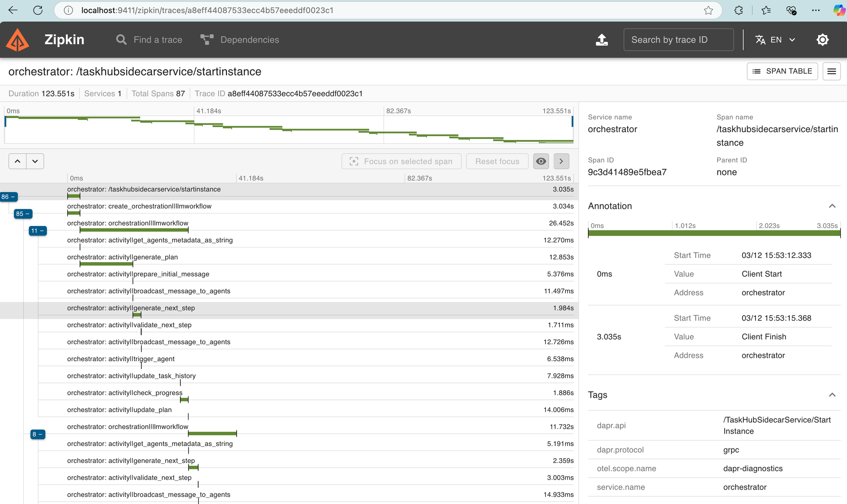Click the browser refresh icon
Viewport: 847px width, 504px height.
pyautogui.click(x=38, y=10)
